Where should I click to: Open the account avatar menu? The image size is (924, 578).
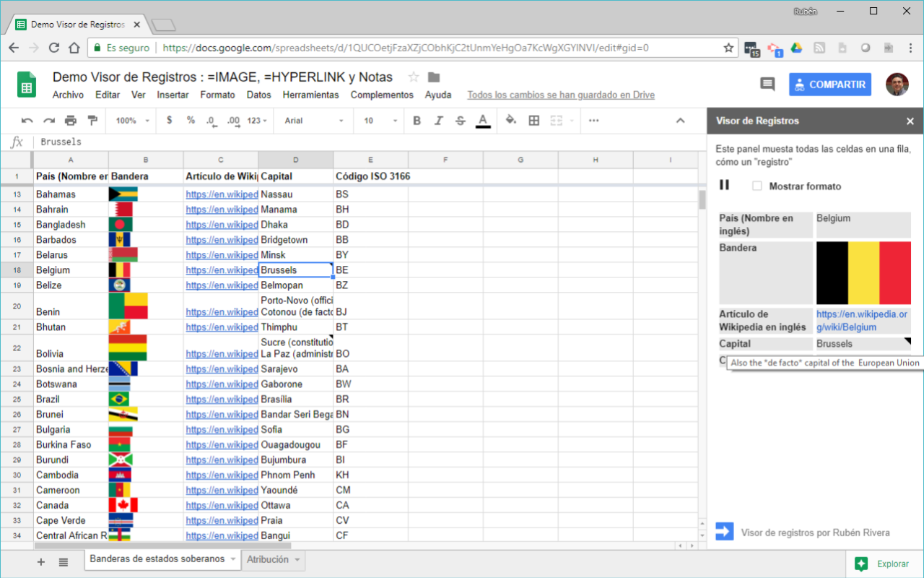(897, 85)
